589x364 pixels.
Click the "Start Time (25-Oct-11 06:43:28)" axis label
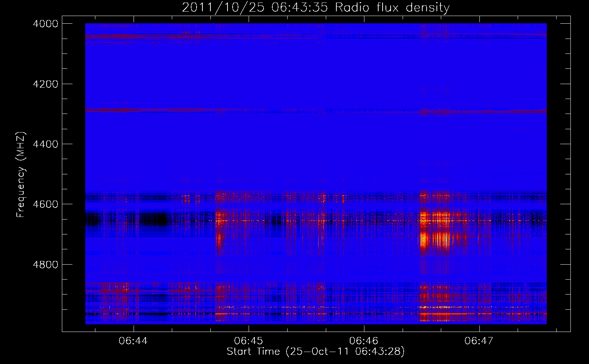click(316, 352)
